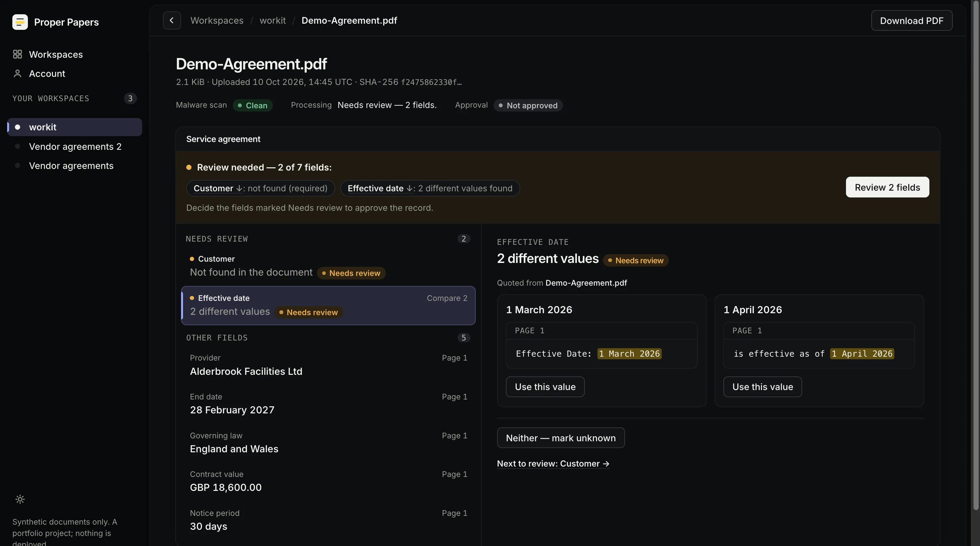Click Compare 2 on Effective date row
The width and height of the screenshot is (980, 546).
coord(447,298)
